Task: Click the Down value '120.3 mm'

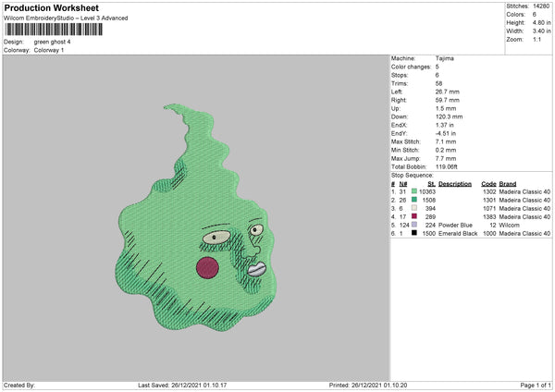Action: point(449,116)
